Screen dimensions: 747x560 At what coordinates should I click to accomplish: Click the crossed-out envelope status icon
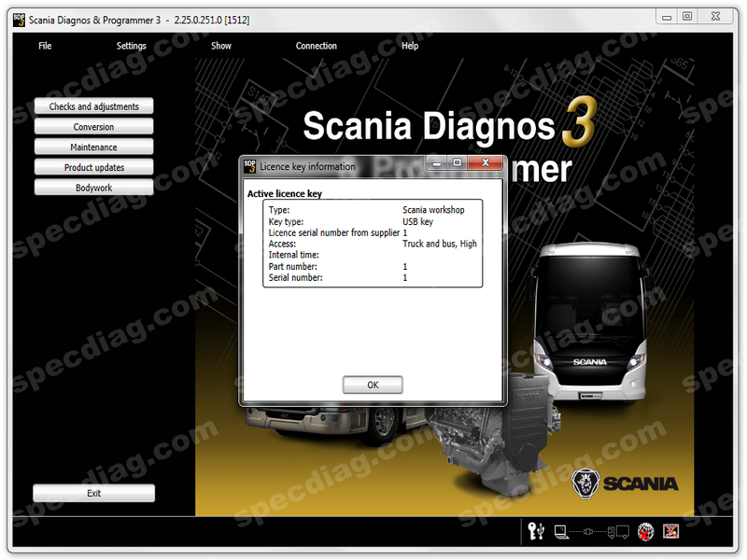[x=670, y=532]
